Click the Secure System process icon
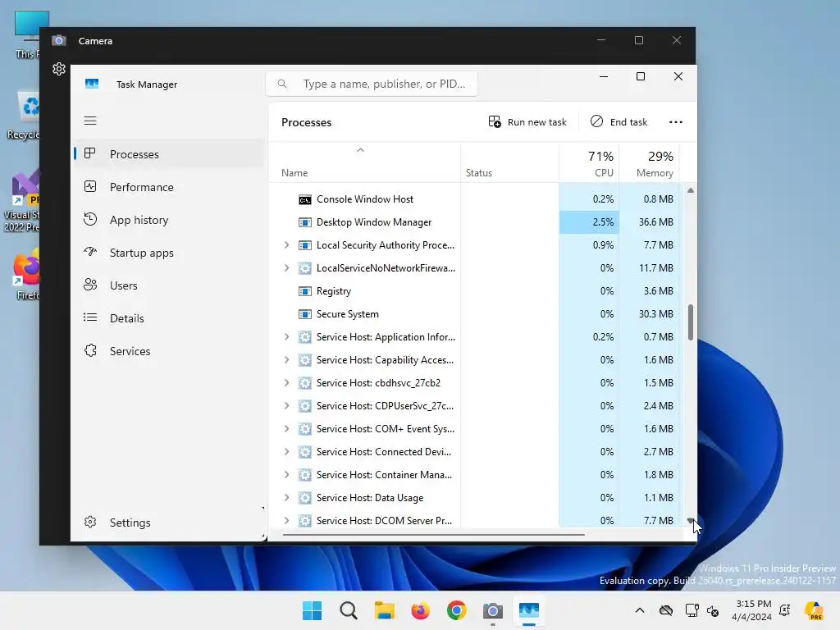The width and height of the screenshot is (840, 630). pos(305,314)
